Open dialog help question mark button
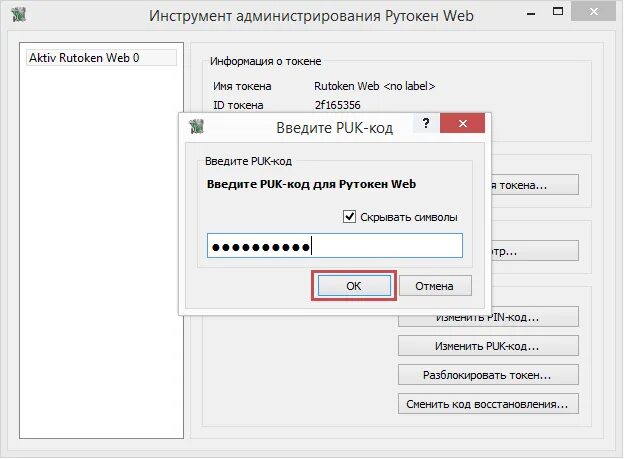This screenshot has width=624, height=459. tap(426, 123)
